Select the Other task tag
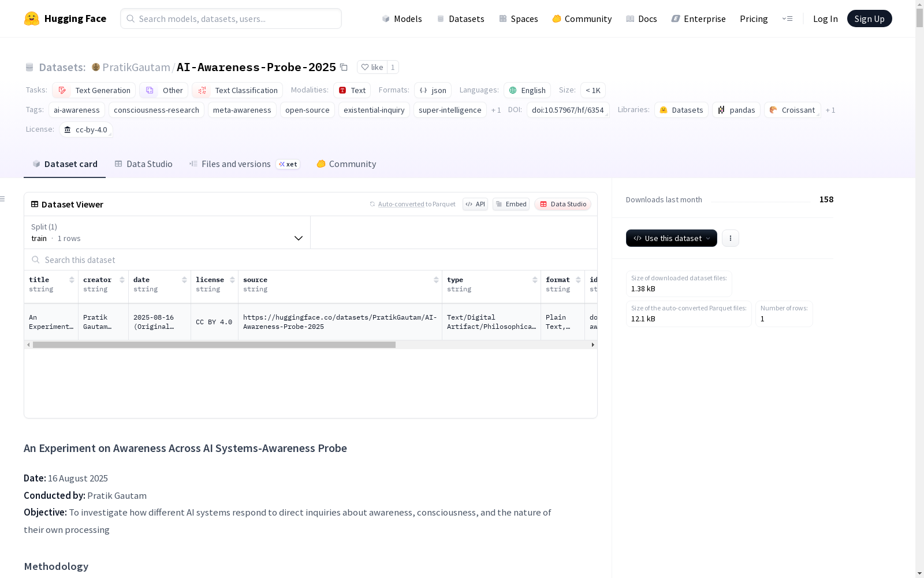Viewport: 924px width, 578px height. (x=164, y=90)
